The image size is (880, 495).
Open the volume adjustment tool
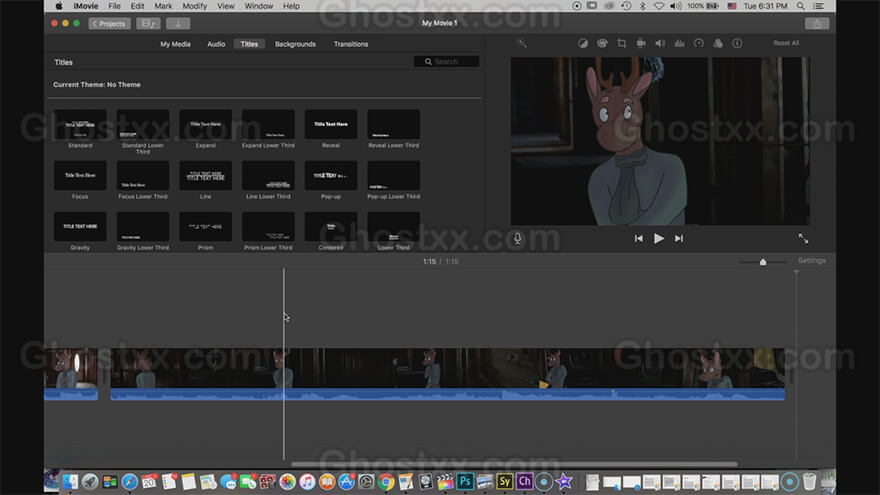pos(660,43)
